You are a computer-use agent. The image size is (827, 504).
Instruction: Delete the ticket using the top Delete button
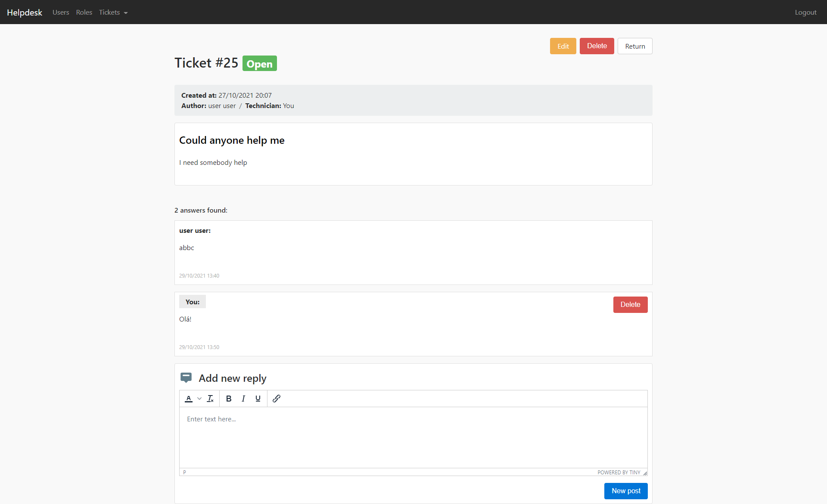pyautogui.click(x=597, y=46)
